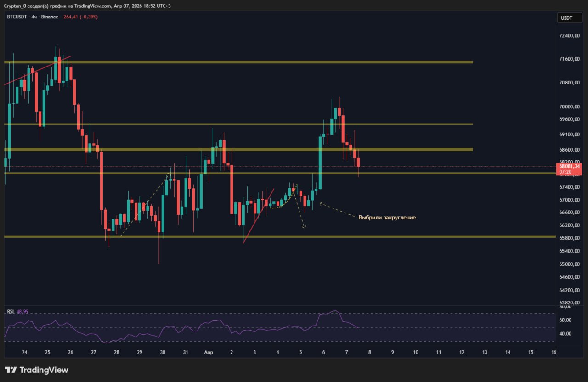
Task: Select the red trendline near April 3
Action: click(258, 216)
